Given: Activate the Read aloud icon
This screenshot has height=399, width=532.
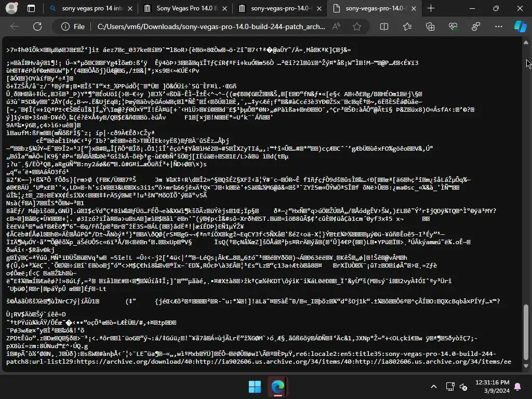Looking at the screenshot, I should tap(336, 26).
